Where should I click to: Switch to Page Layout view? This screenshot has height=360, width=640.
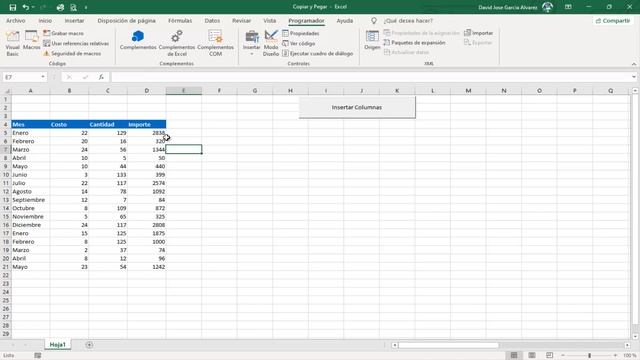tap(532, 356)
